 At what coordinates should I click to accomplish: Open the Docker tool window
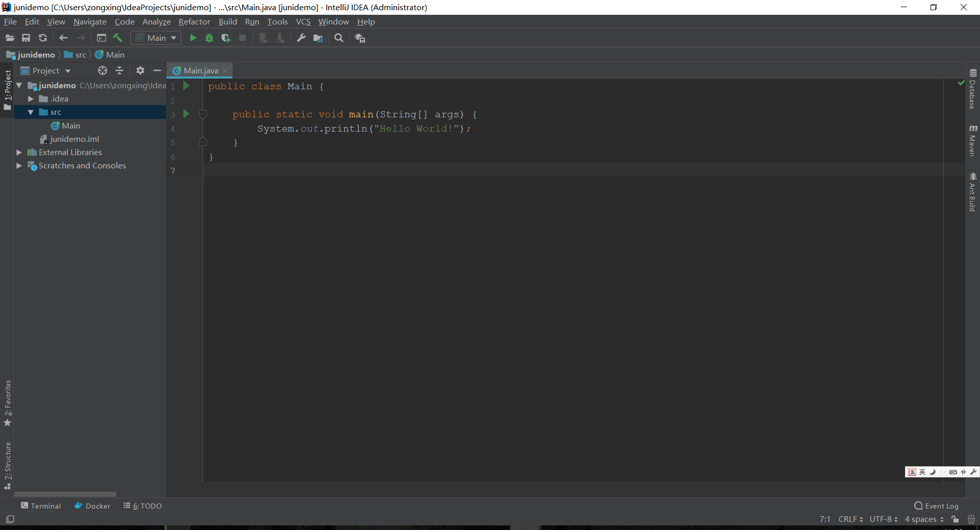coord(92,506)
